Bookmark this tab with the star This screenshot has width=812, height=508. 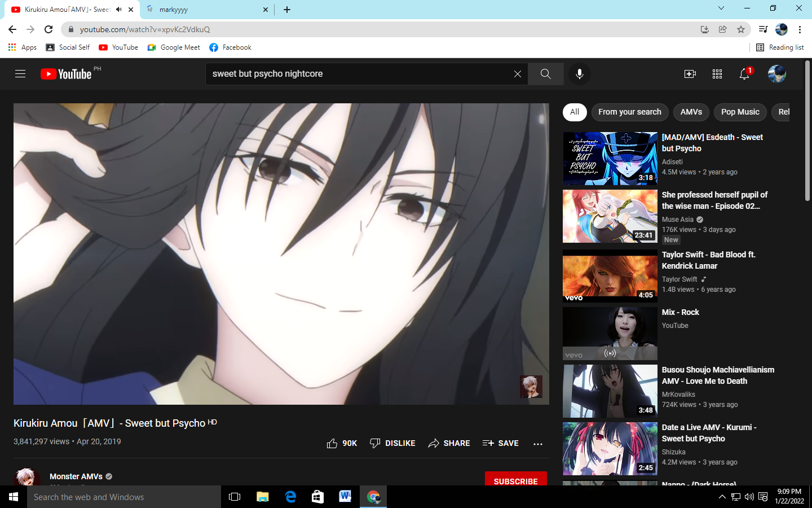point(741,29)
